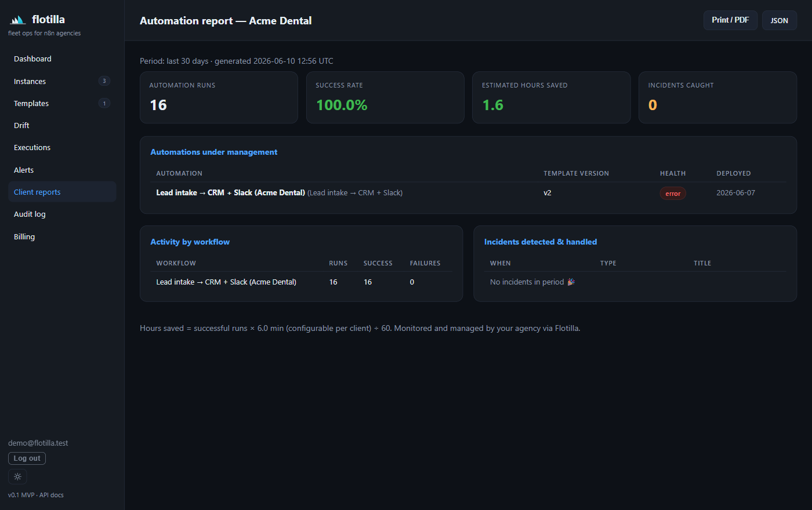Image resolution: width=812 pixels, height=510 pixels.
Task: Click the template version v2 cell
Action: 548,192
